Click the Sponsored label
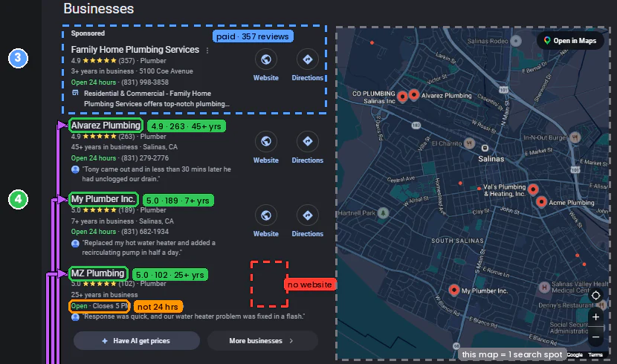617x364 pixels. point(88,33)
